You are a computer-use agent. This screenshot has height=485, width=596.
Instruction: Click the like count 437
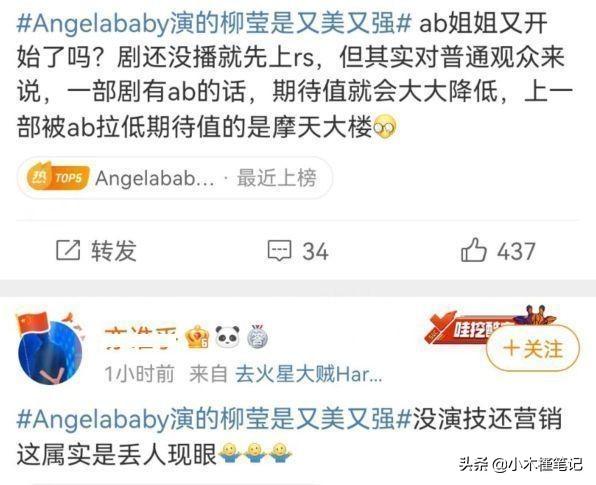pyautogui.click(x=516, y=251)
